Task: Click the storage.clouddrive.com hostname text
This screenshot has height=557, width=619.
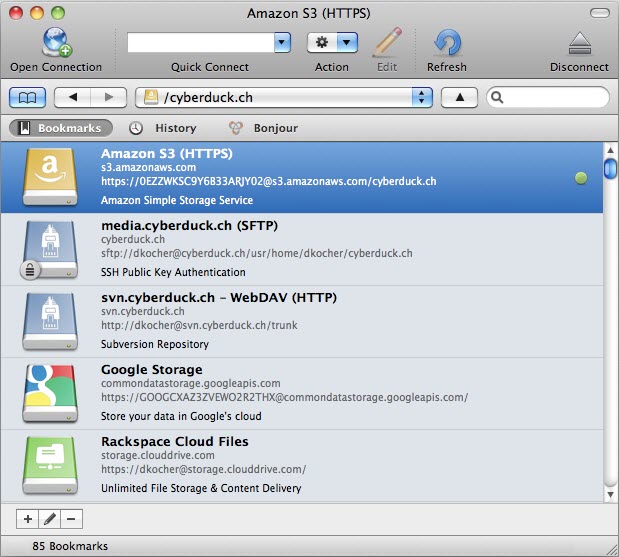Action: 158,455
